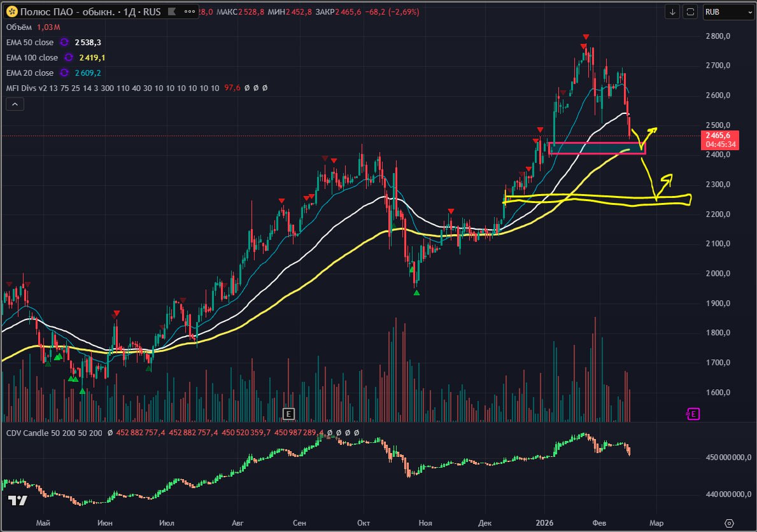757x532 pixels.
Task: Click the purple refresh icon for EMA 20
Action: (x=64, y=73)
